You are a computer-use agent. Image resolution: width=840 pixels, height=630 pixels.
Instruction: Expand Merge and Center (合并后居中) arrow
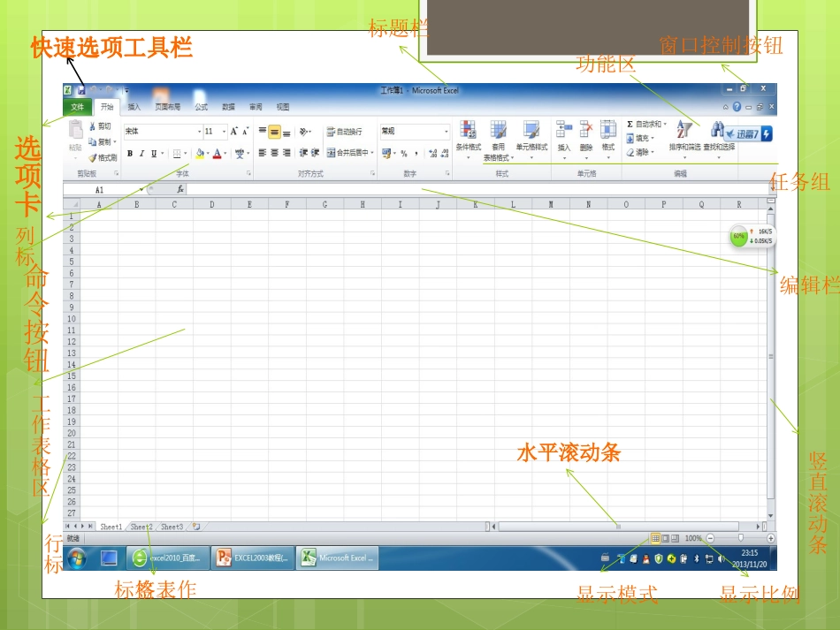pos(372,153)
